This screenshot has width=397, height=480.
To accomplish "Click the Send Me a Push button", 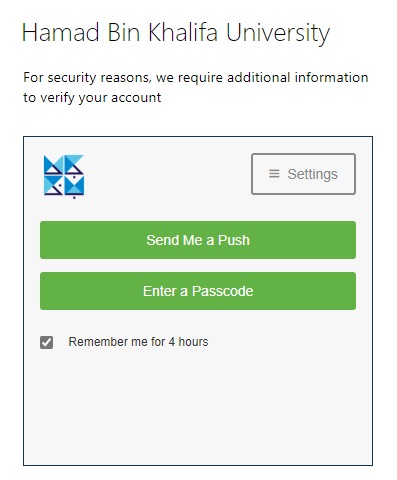I will (198, 240).
